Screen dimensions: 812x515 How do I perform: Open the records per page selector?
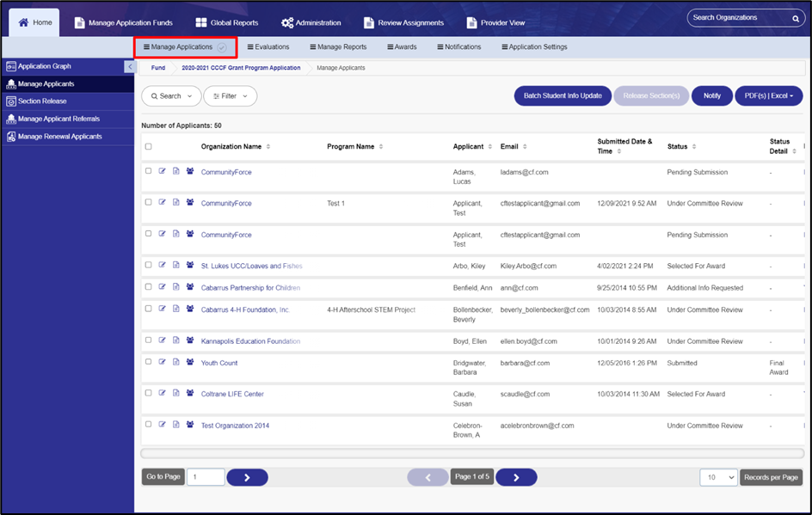point(719,477)
